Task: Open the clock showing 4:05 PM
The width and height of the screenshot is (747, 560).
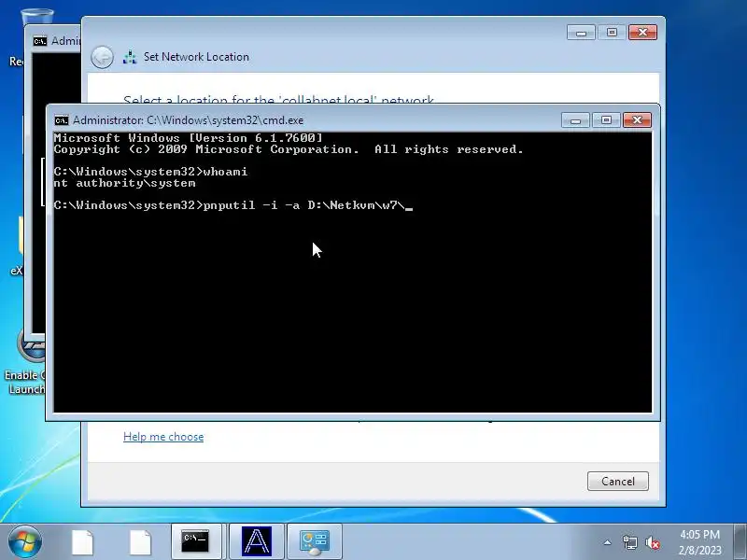Action: tap(699, 542)
